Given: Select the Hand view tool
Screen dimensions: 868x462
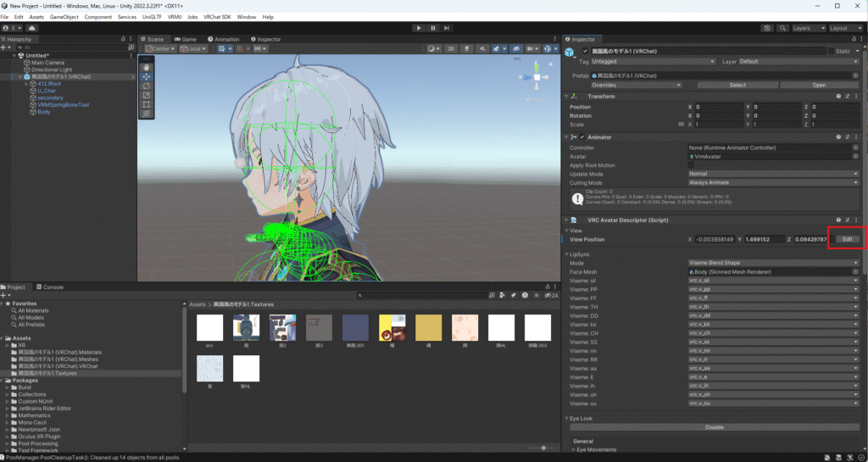Looking at the screenshot, I should pyautogui.click(x=146, y=67).
